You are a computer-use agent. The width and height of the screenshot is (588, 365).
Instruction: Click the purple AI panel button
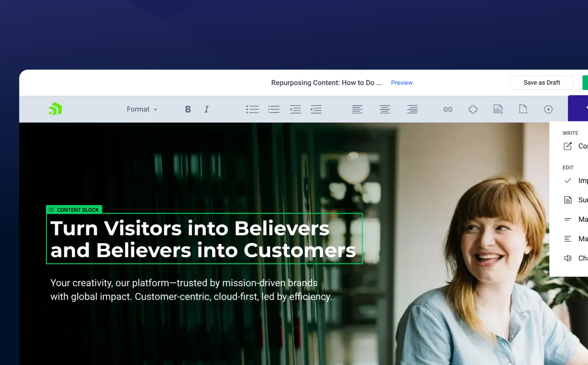click(578, 108)
